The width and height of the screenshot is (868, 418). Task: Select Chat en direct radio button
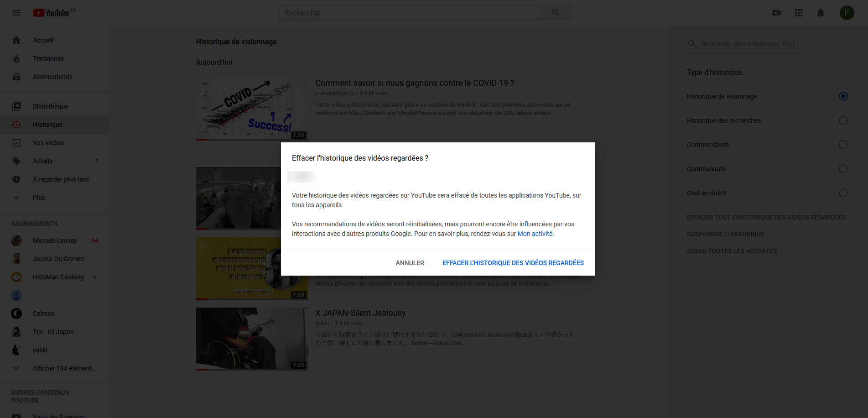click(x=843, y=193)
